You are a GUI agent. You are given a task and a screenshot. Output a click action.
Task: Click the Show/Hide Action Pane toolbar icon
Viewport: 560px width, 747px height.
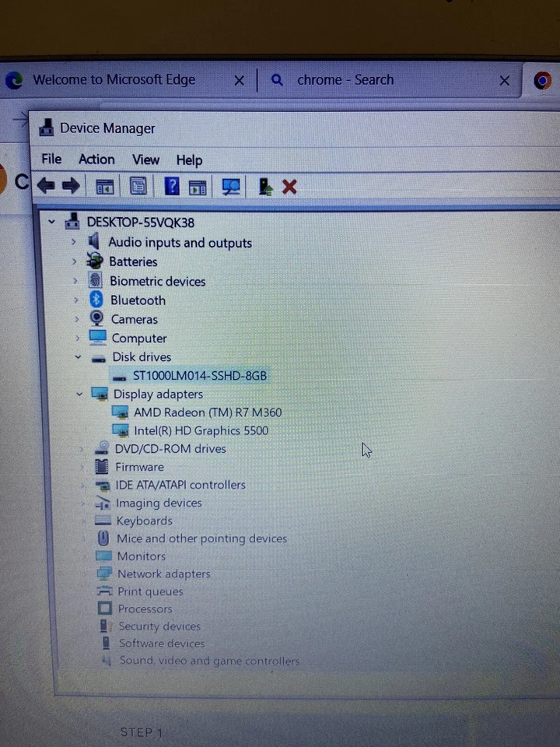(x=198, y=188)
